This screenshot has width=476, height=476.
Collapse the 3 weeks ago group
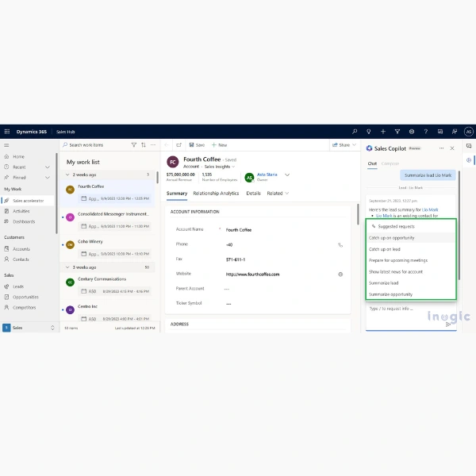click(67, 267)
